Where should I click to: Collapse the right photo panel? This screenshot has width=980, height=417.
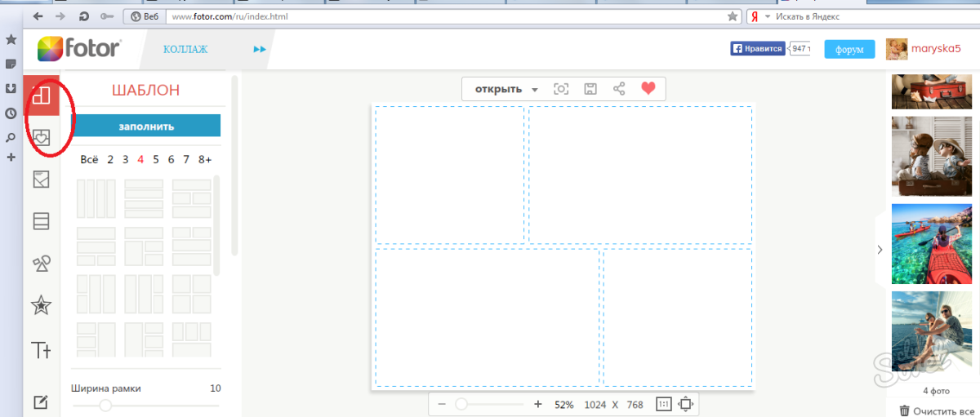click(x=880, y=250)
